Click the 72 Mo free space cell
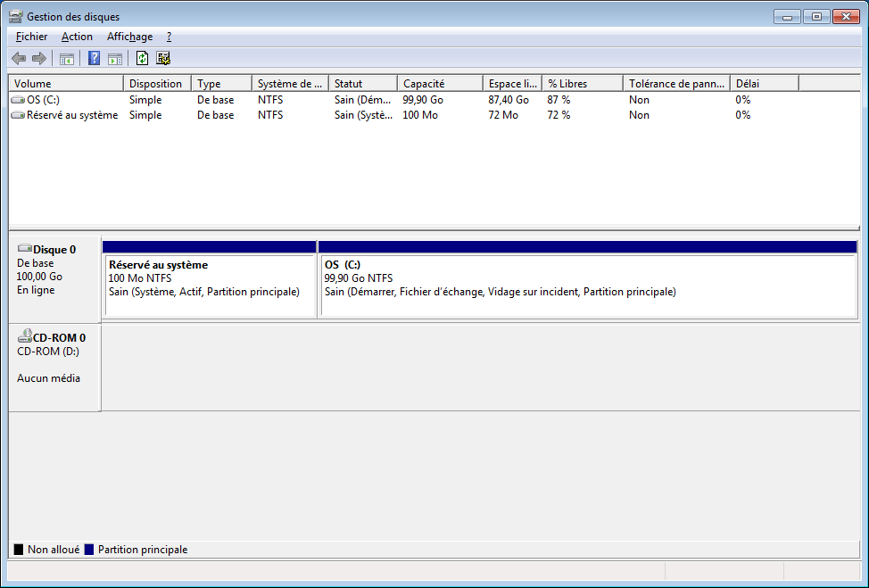This screenshot has width=869, height=588. 503,115
